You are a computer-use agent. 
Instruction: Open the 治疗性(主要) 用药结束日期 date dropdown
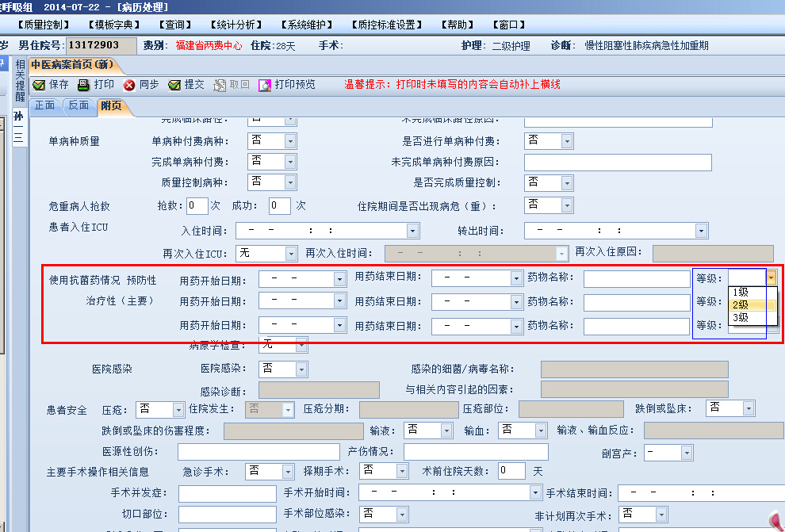pos(516,302)
